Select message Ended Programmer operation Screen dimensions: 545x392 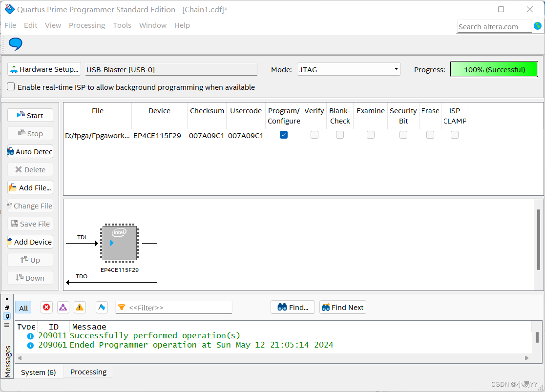(201, 345)
